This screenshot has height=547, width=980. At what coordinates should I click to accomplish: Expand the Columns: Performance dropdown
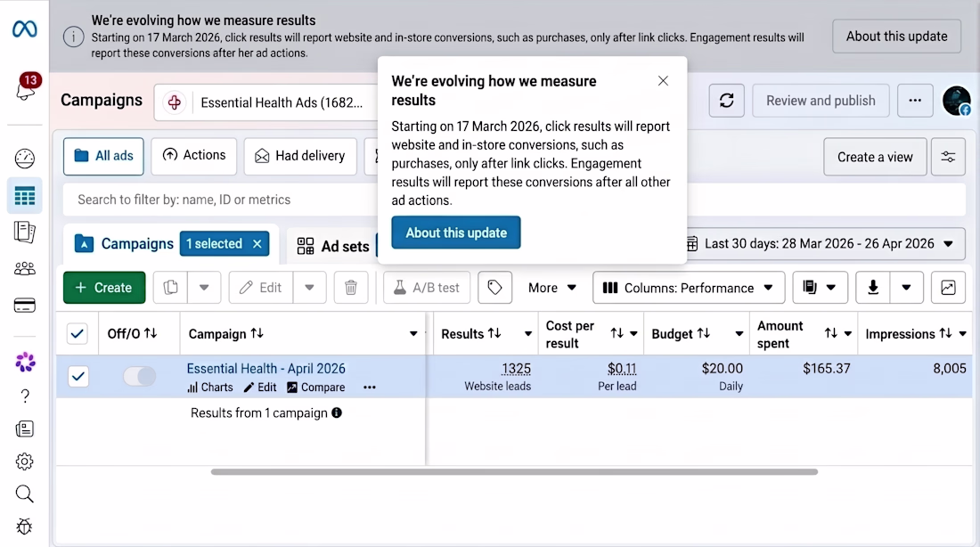coord(689,288)
